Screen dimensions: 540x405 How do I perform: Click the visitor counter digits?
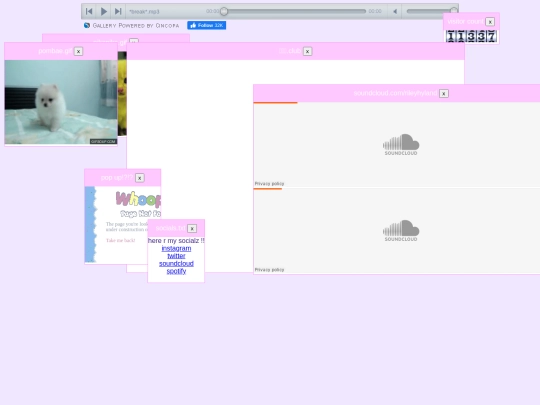point(471,36)
